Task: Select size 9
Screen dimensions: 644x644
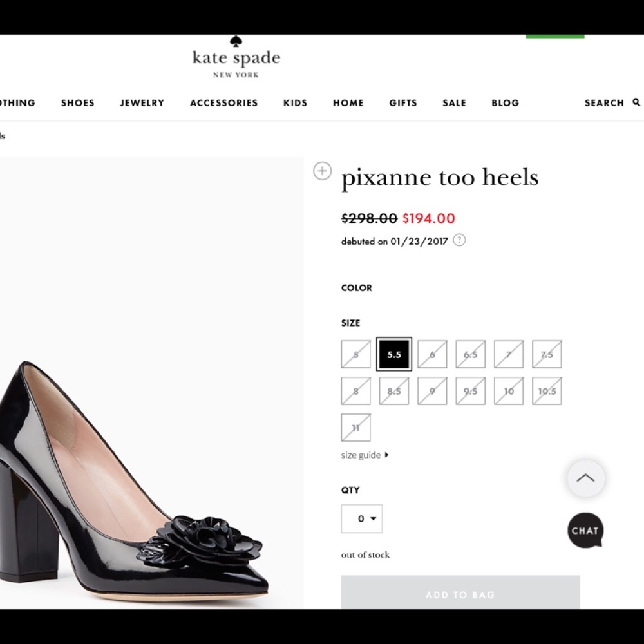Action: [432, 391]
